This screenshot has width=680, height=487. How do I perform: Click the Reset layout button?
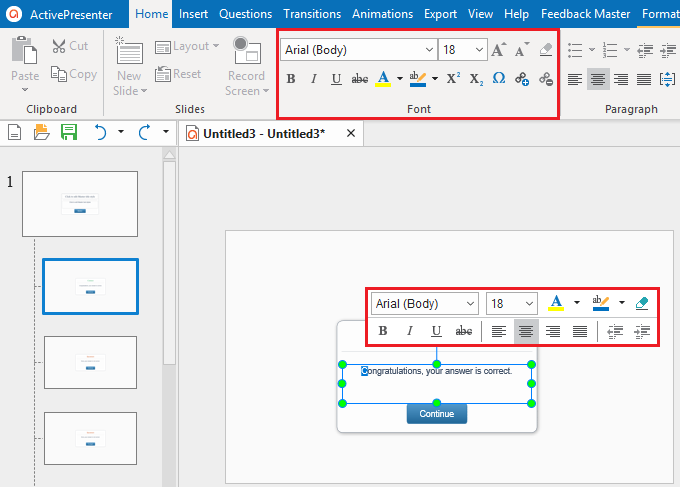tap(178, 74)
